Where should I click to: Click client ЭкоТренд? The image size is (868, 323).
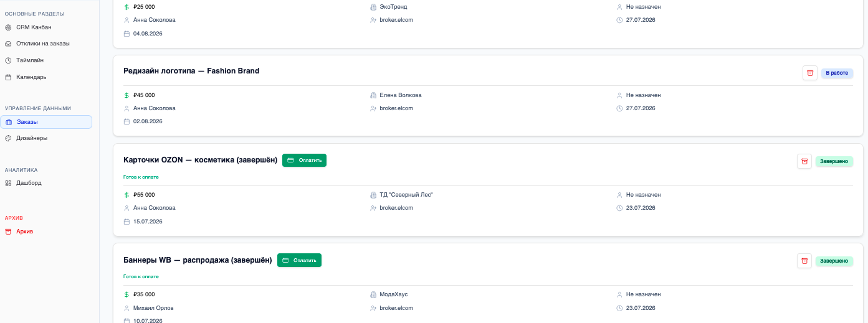click(393, 7)
